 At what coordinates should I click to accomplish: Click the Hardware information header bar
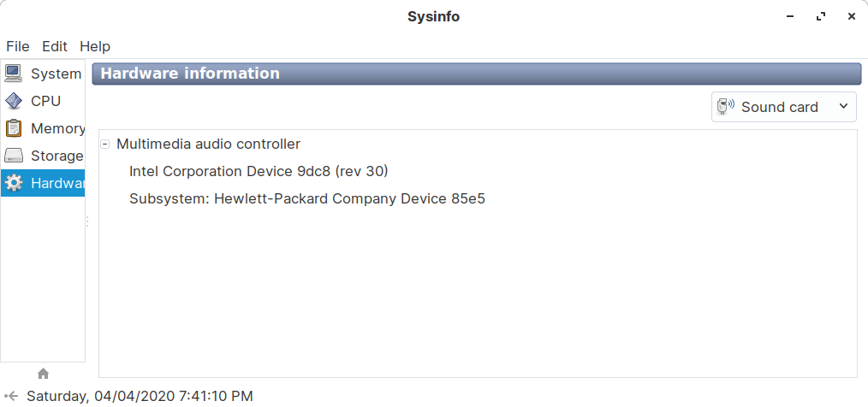click(475, 74)
